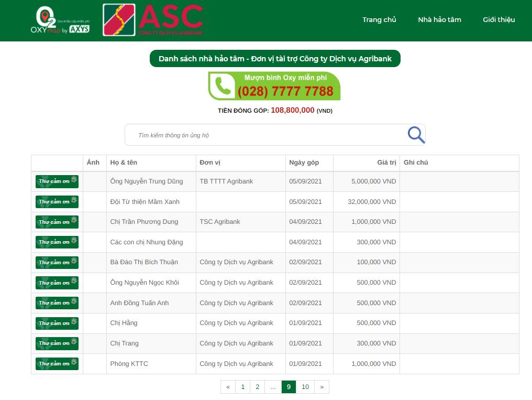Click name Chị Trang in table
Viewport: 532px width, 400px height.
coord(124,343)
